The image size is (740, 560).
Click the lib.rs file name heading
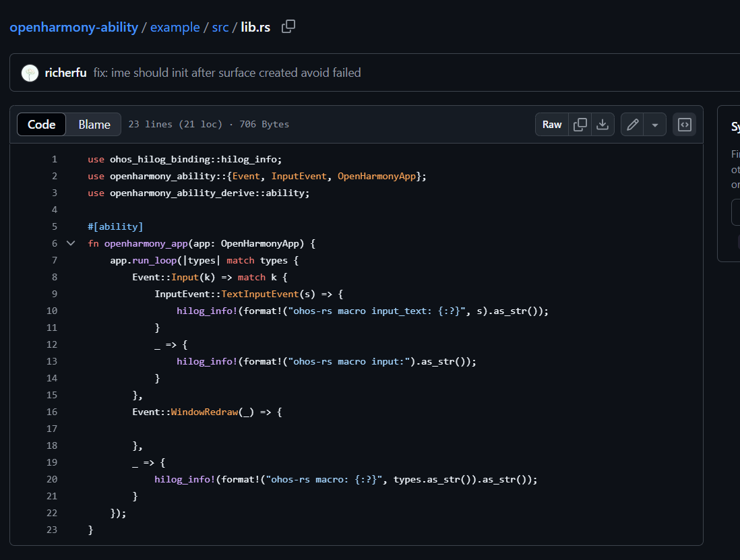(x=255, y=28)
